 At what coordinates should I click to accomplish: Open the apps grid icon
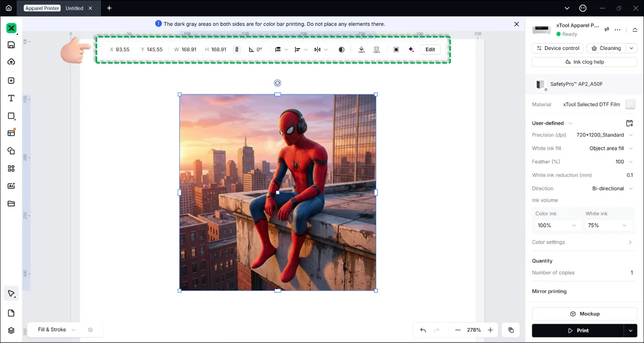[11, 169]
